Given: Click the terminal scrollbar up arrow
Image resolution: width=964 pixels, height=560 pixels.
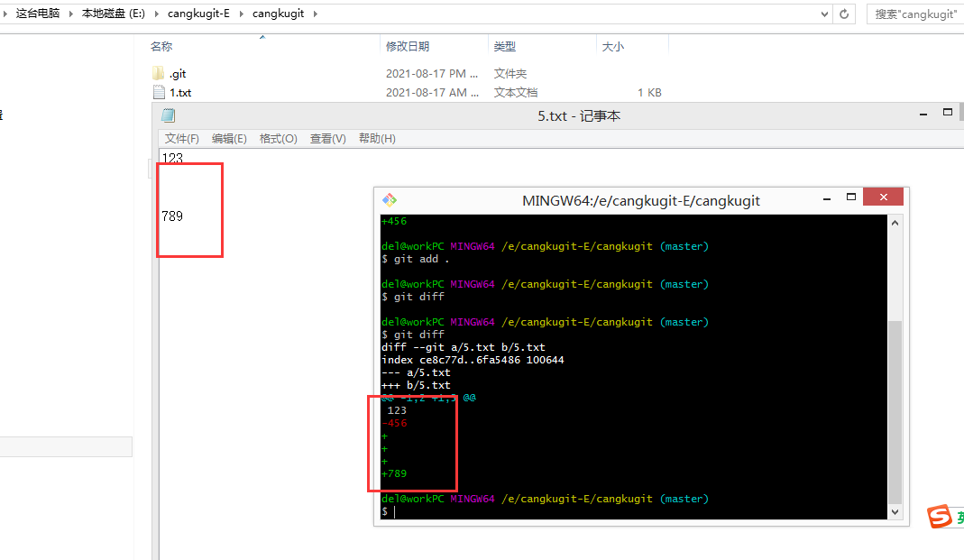Looking at the screenshot, I should click(x=895, y=223).
